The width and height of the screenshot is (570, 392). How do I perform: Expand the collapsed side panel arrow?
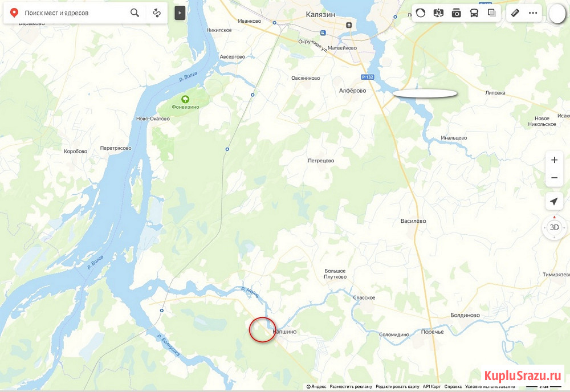pyautogui.click(x=180, y=13)
